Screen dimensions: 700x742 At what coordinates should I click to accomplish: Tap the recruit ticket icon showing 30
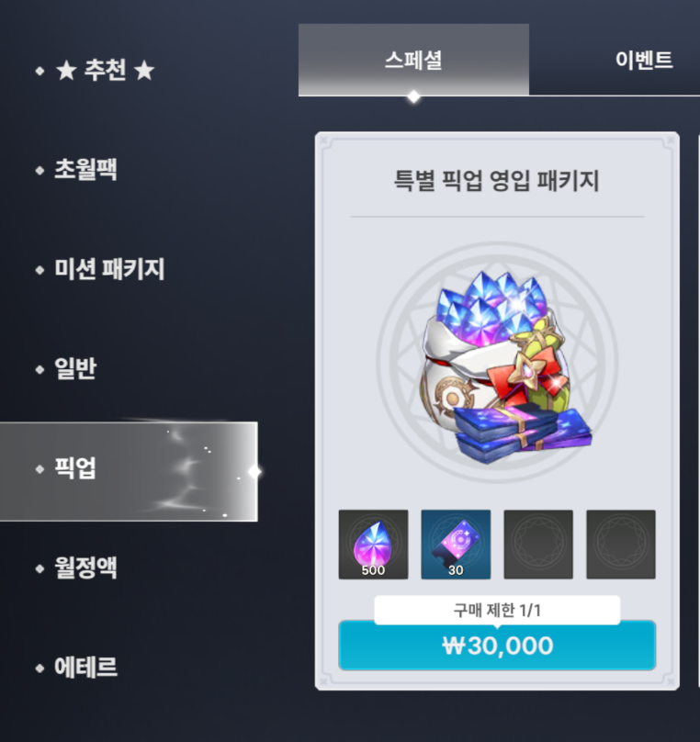[456, 545]
